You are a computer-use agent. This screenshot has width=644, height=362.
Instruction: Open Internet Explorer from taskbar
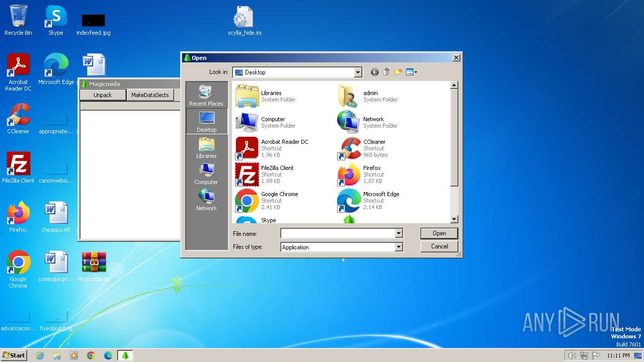click(x=40, y=355)
